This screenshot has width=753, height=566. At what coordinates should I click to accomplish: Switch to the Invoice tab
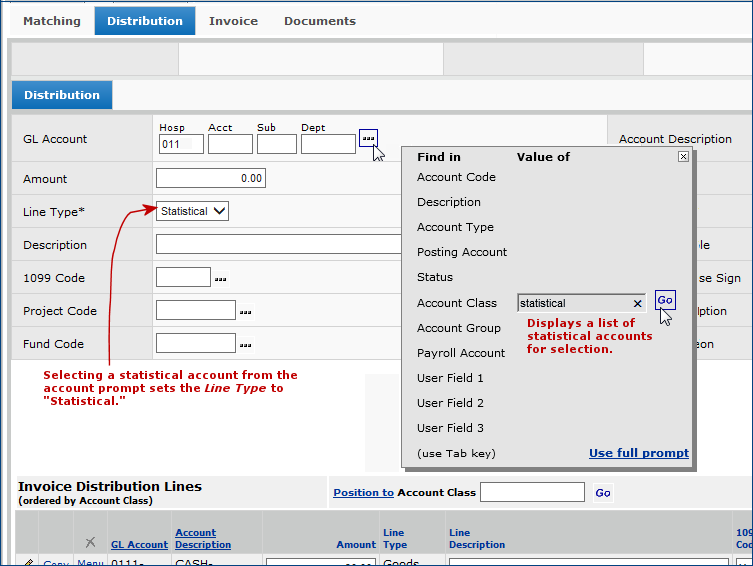(x=233, y=21)
